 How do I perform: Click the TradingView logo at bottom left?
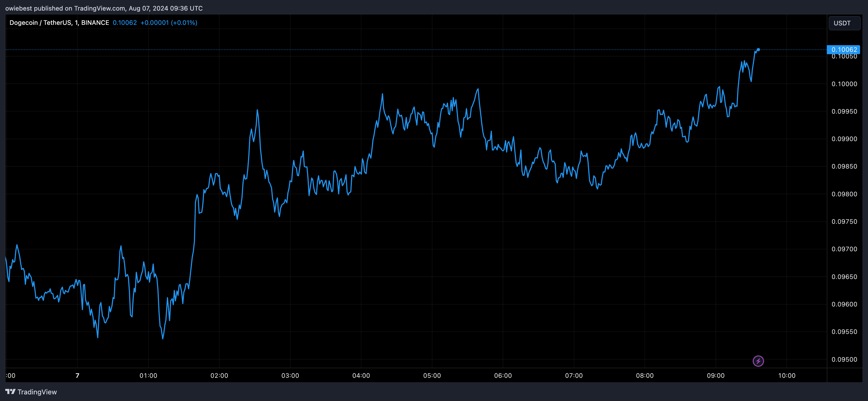[x=31, y=392]
